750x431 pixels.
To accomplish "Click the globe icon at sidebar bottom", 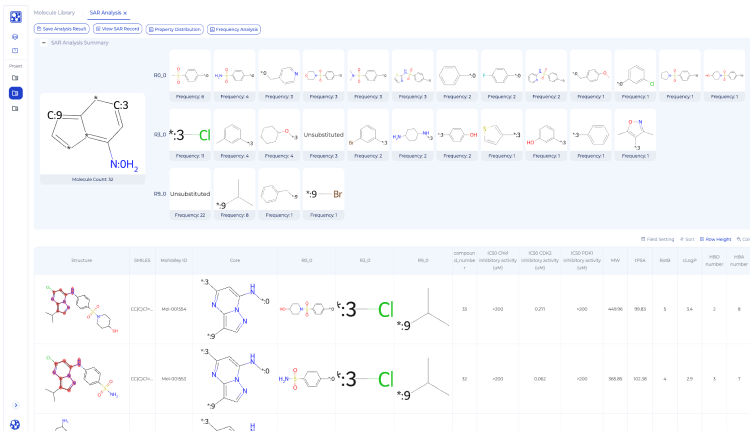I will pyautogui.click(x=15, y=424).
